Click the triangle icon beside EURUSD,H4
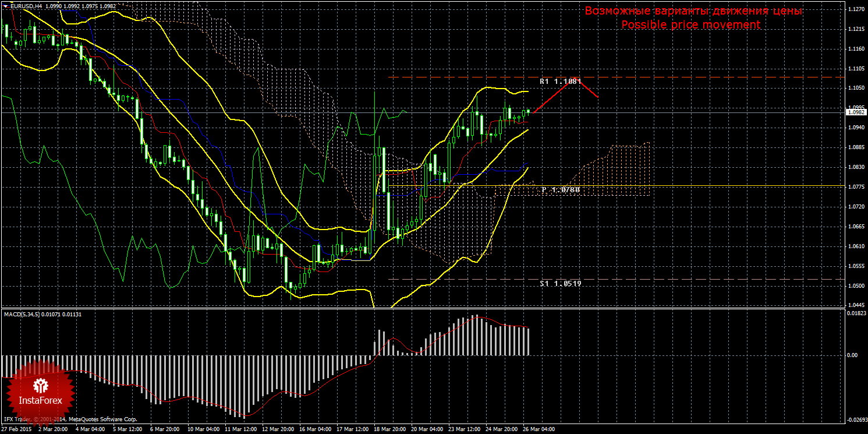Image resolution: width=868 pixels, height=434 pixels. pyautogui.click(x=5, y=5)
